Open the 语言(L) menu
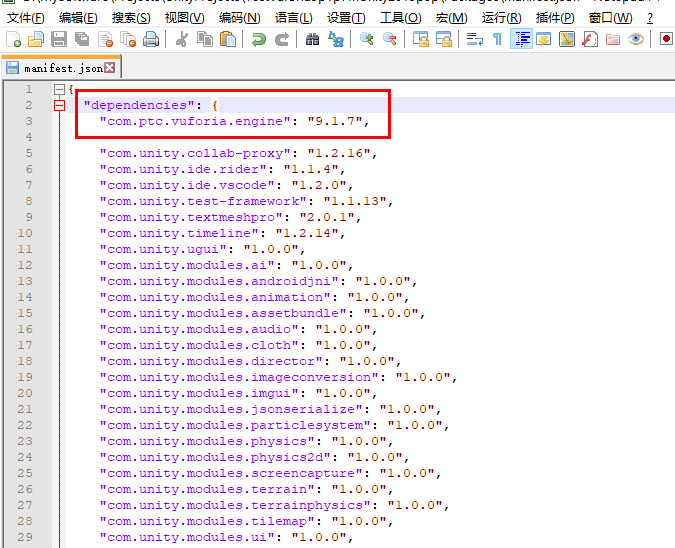 (294, 18)
